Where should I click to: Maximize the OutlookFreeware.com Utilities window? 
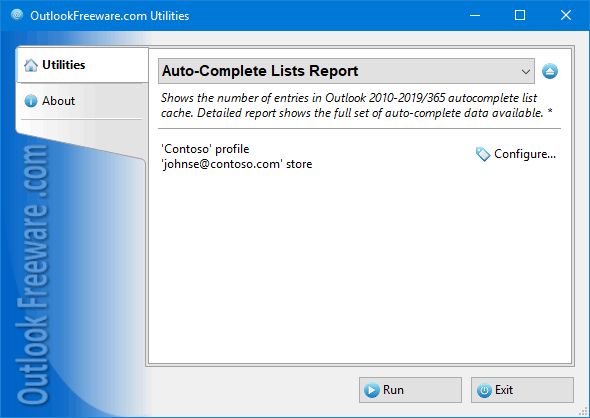(520, 15)
